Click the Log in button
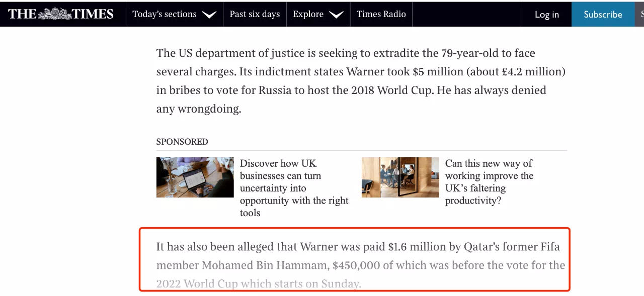This screenshot has width=644, height=296. click(x=546, y=15)
